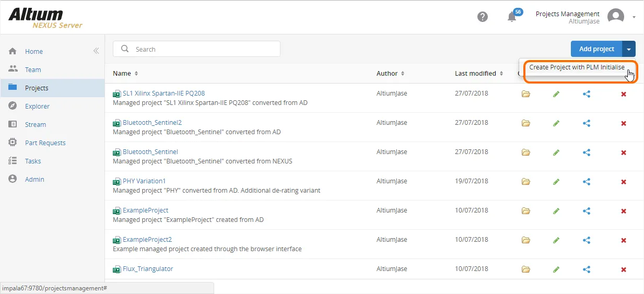Open the Admin section
Screen dimensions: 644x294
tap(34, 179)
